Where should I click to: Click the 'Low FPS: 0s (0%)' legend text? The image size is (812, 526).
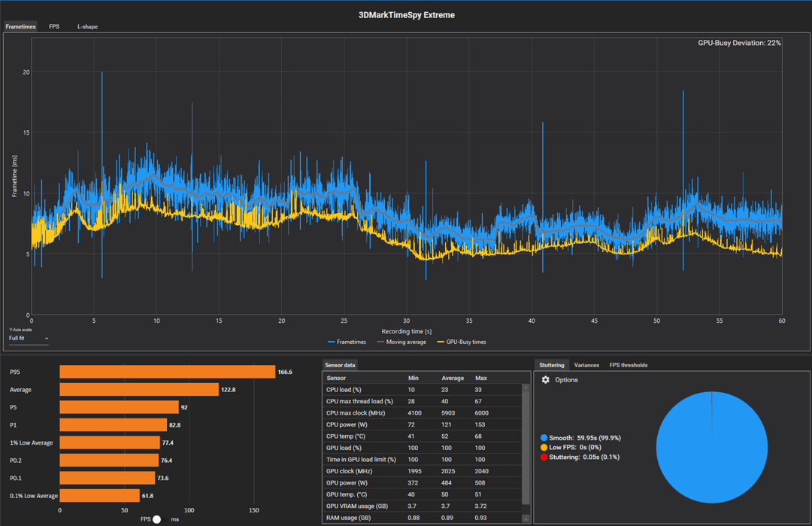click(575, 447)
